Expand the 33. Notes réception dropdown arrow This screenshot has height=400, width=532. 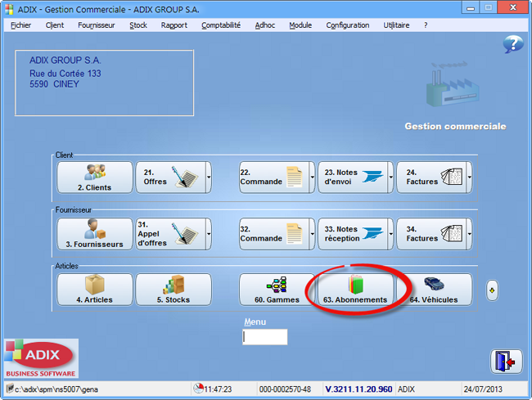391,234
